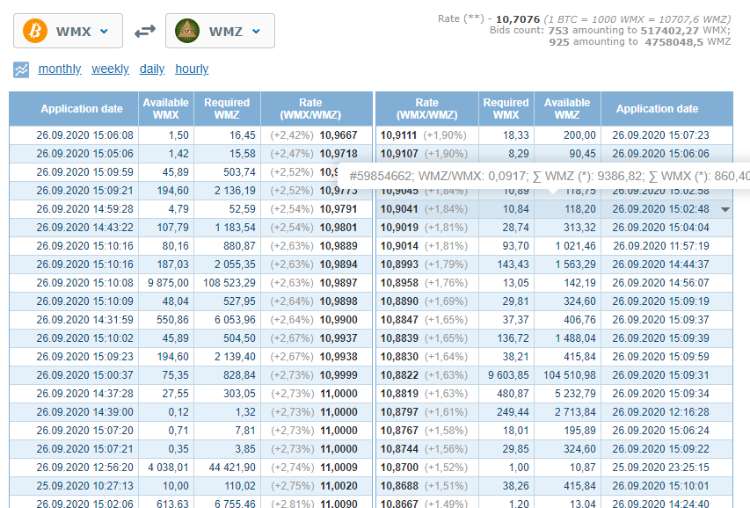Click the green WMZ pyramid icon
750x508 pixels.
188,31
